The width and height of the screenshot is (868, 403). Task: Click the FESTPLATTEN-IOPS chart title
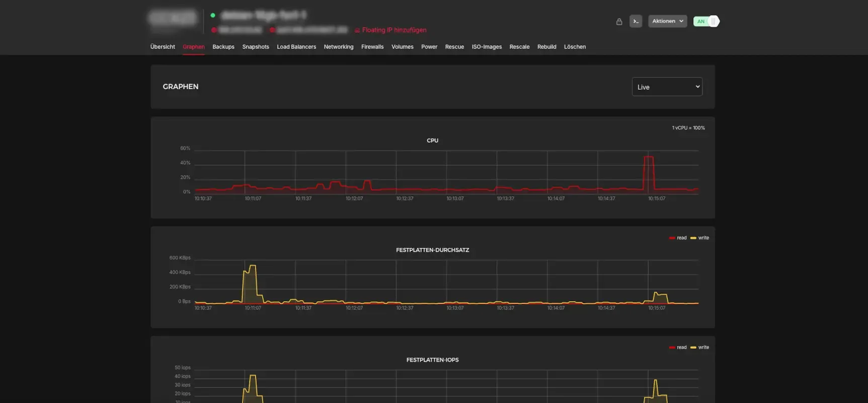tap(432, 360)
